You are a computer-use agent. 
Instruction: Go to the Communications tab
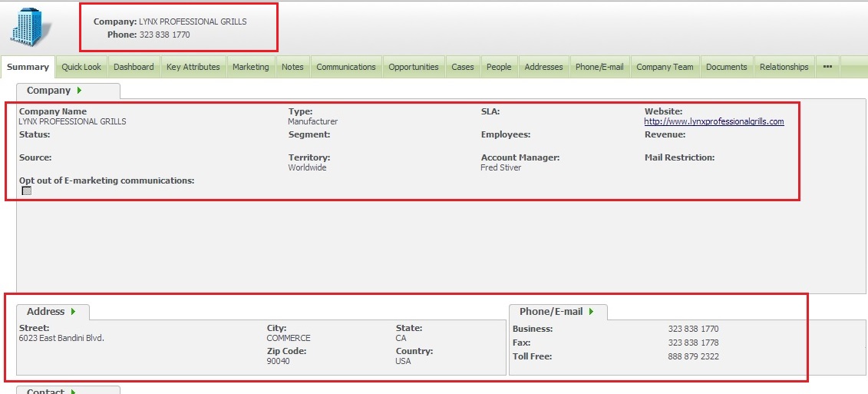346,67
